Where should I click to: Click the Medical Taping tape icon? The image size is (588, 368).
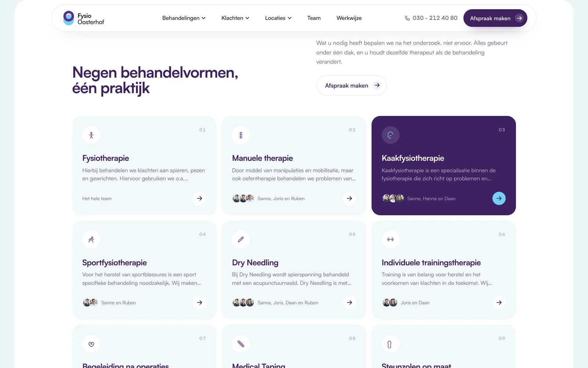click(241, 344)
